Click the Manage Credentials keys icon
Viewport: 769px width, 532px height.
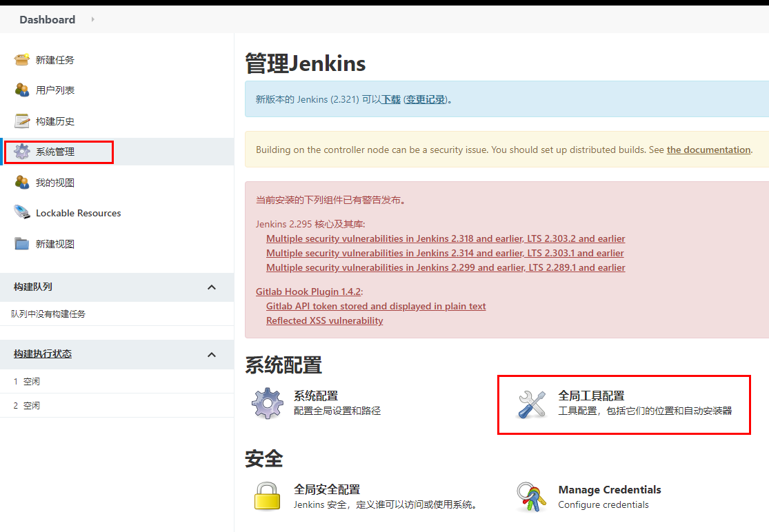click(x=532, y=496)
